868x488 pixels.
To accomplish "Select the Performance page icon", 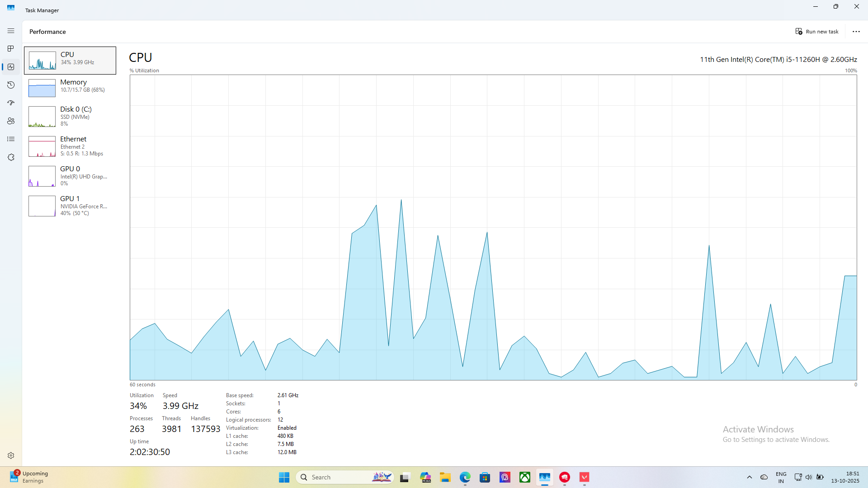I will coord(11,67).
